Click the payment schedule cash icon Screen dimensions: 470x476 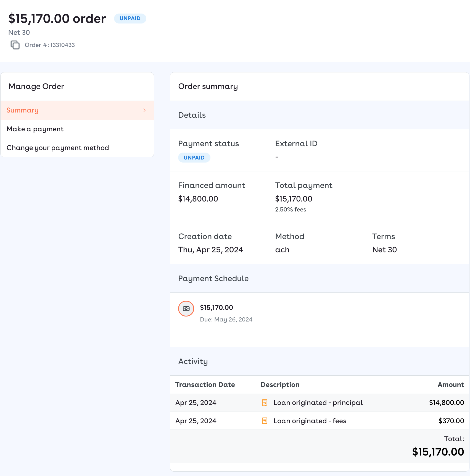[x=186, y=308]
